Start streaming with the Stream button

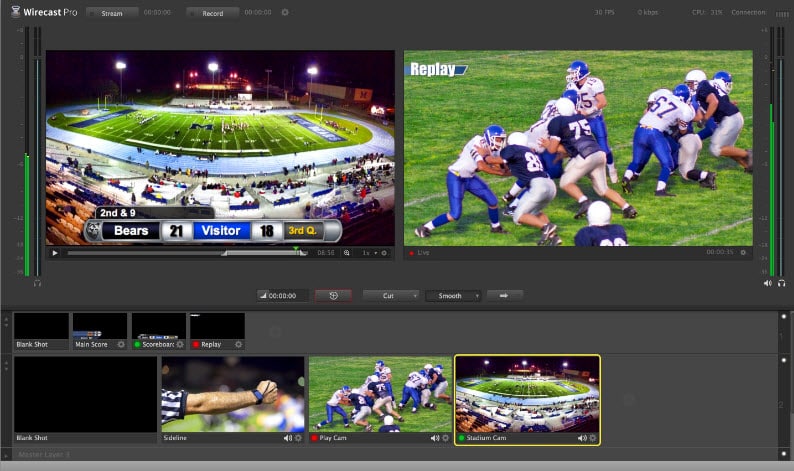point(112,13)
